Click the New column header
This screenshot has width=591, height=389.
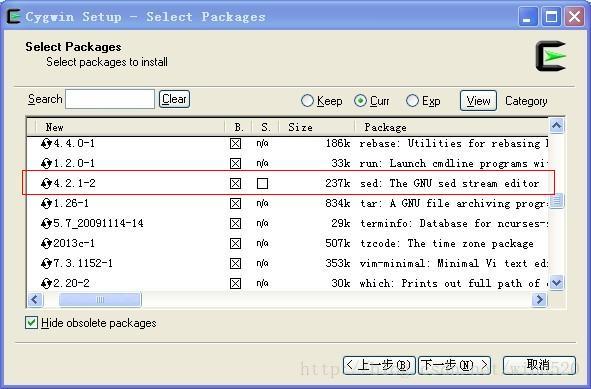[130, 127]
